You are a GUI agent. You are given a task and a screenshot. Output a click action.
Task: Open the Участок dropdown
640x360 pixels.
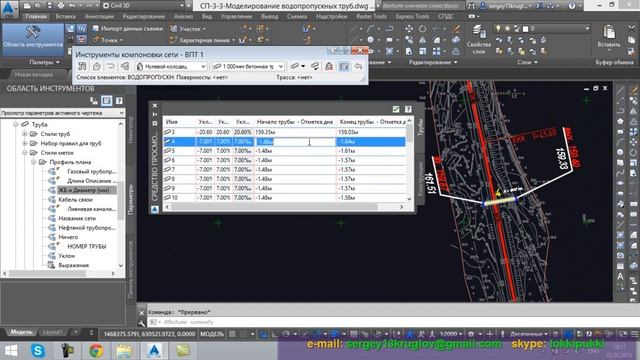point(188,29)
